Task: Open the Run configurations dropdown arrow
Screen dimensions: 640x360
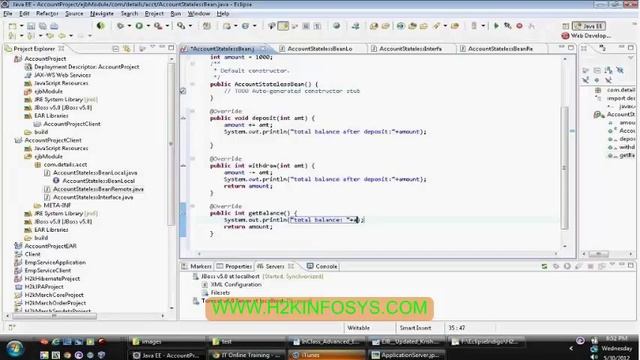Action: pos(148,26)
